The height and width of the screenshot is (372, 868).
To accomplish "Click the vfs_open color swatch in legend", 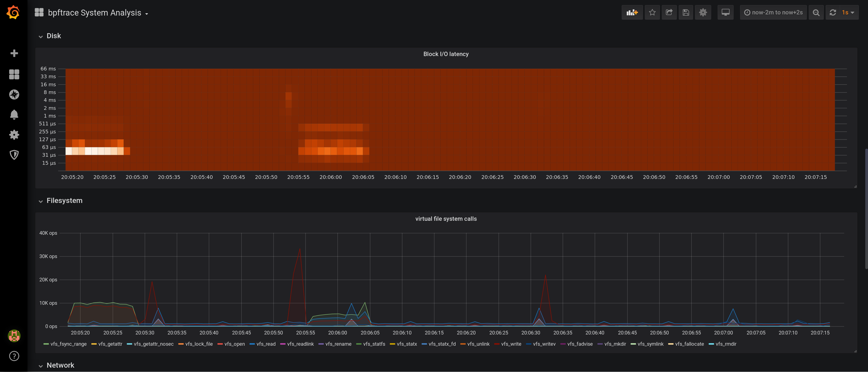I will [x=220, y=344].
